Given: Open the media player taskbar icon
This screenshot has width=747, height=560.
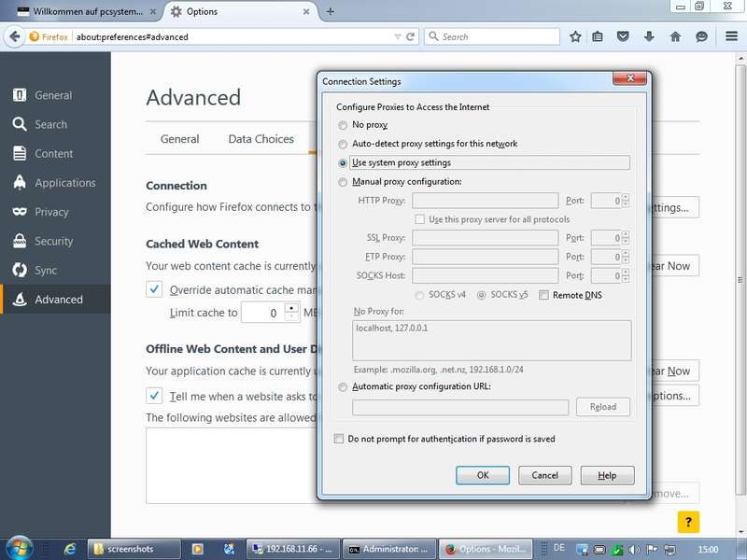Looking at the screenshot, I should (197, 549).
